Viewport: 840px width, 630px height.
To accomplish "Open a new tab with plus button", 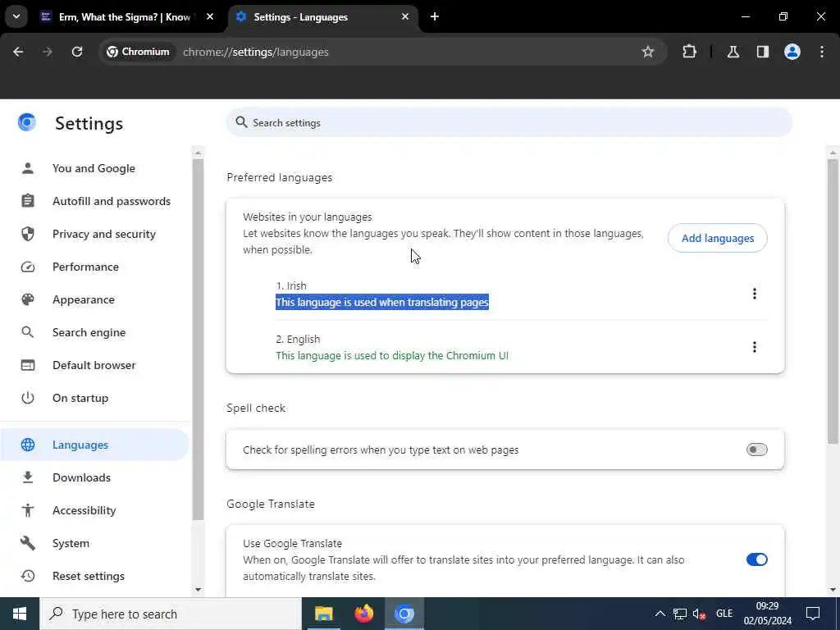I will [435, 17].
